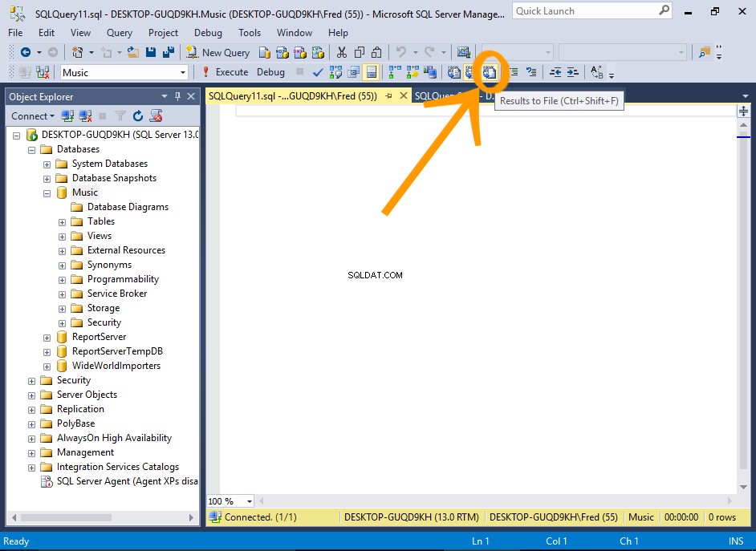
Task: Open the Query Options icon
Action: pyautogui.click(x=353, y=72)
